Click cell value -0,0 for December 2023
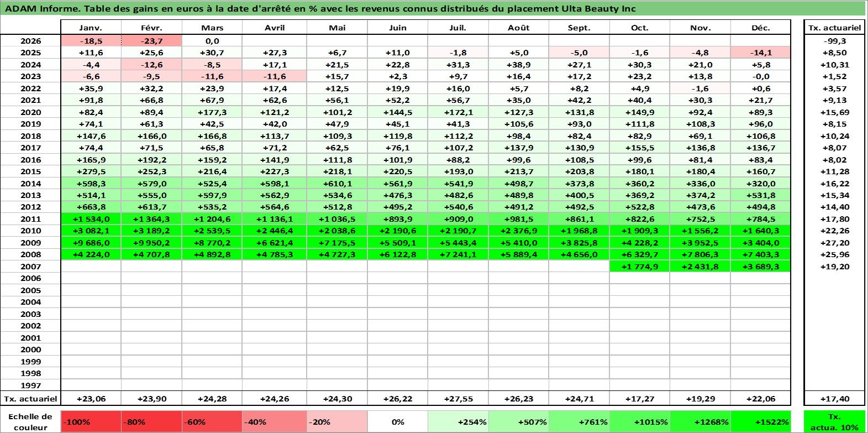 pyautogui.click(x=760, y=76)
